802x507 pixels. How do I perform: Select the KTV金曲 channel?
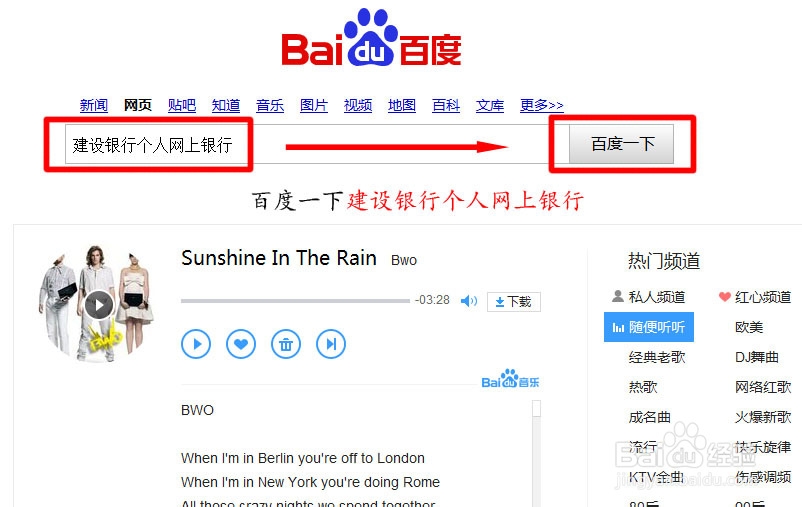[656, 477]
